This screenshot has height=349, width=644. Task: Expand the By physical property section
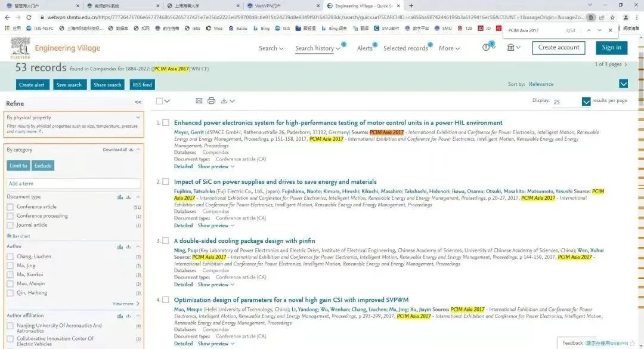pos(138,118)
